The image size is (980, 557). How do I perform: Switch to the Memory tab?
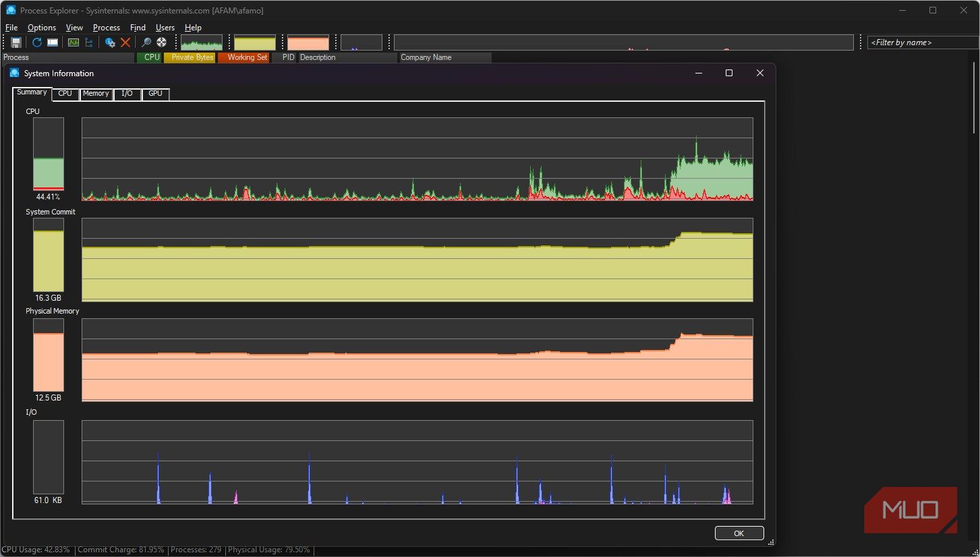[96, 94]
